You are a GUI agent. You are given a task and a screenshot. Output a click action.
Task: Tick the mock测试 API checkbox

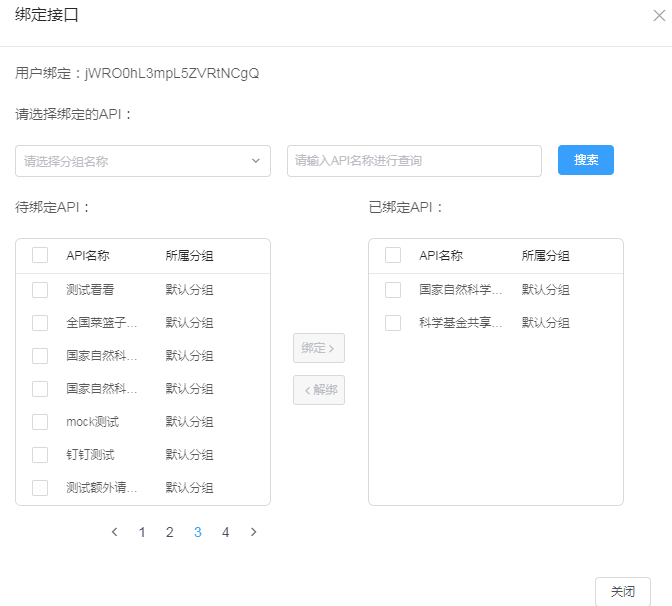coord(40,422)
